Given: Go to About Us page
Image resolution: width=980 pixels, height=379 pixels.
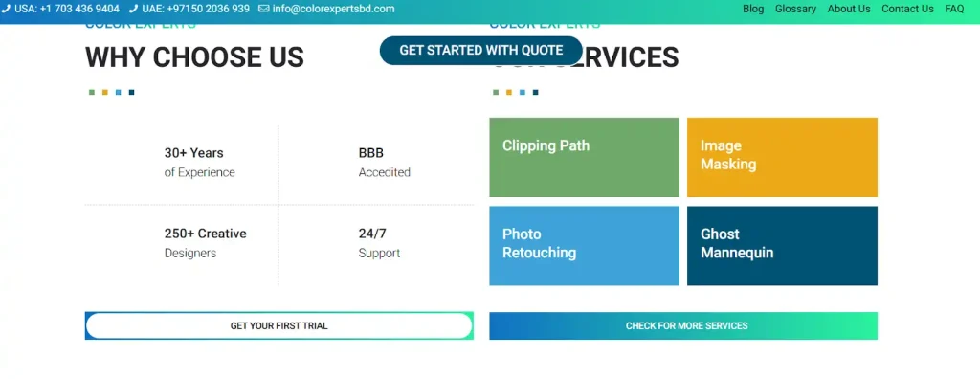Looking at the screenshot, I should click(x=849, y=9).
